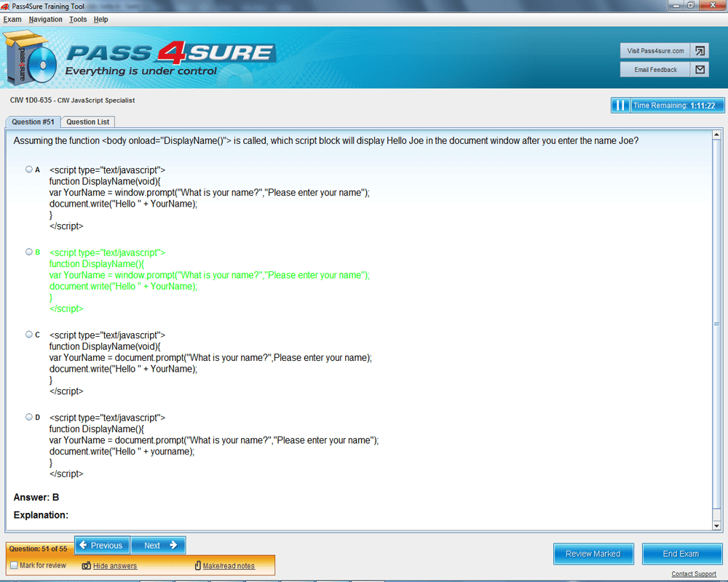The image size is (728, 582).
Task: Click the question text about DisplayName()
Action: [326, 140]
